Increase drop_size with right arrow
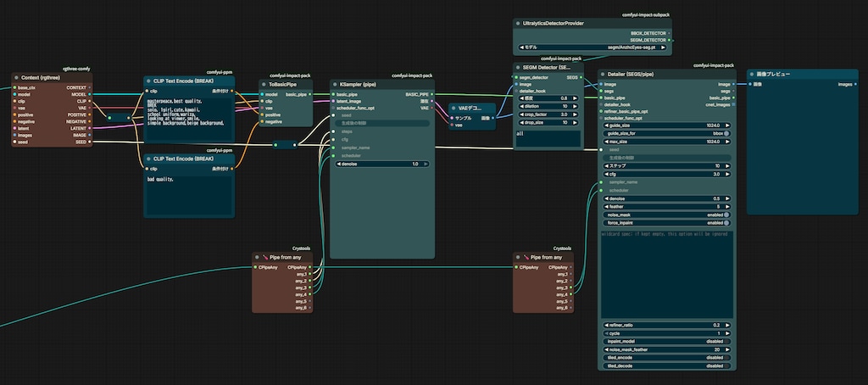Viewport: 868px width, 385px height. pyautogui.click(x=575, y=122)
